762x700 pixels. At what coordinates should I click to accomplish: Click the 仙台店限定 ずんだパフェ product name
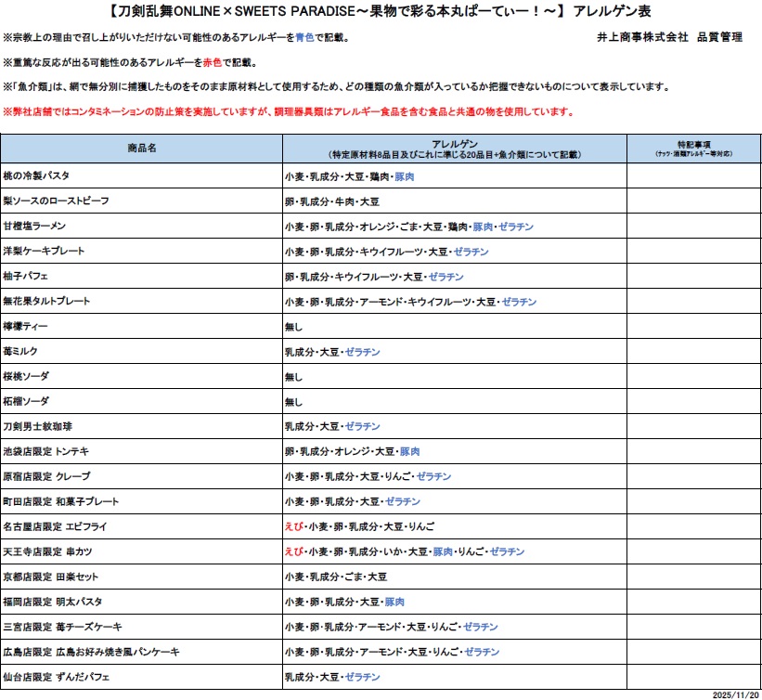point(57,677)
